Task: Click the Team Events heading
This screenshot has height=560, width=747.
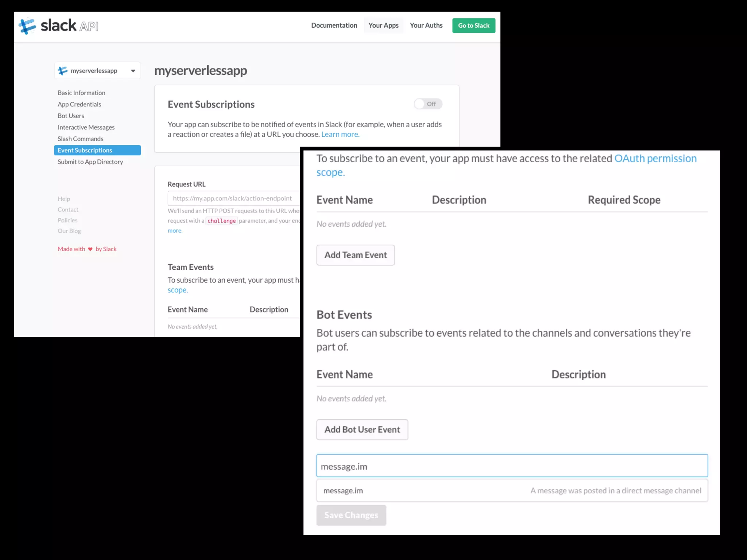Action: [x=190, y=267]
